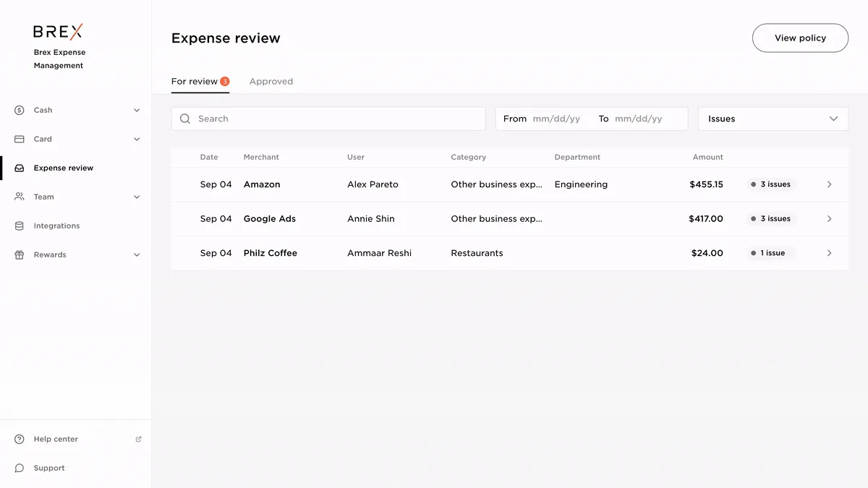The image size is (868, 488).
Task: Expand the Team menu chevron
Action: 137,197
